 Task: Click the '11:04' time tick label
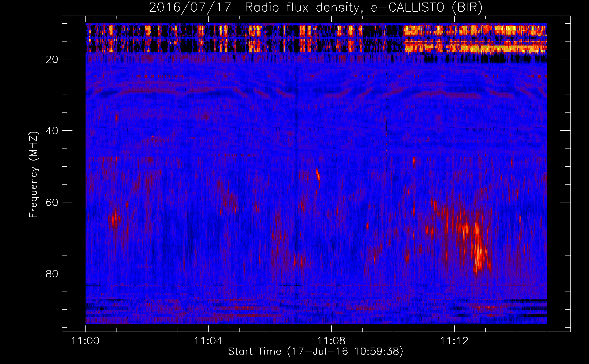(x=208, y=341)
